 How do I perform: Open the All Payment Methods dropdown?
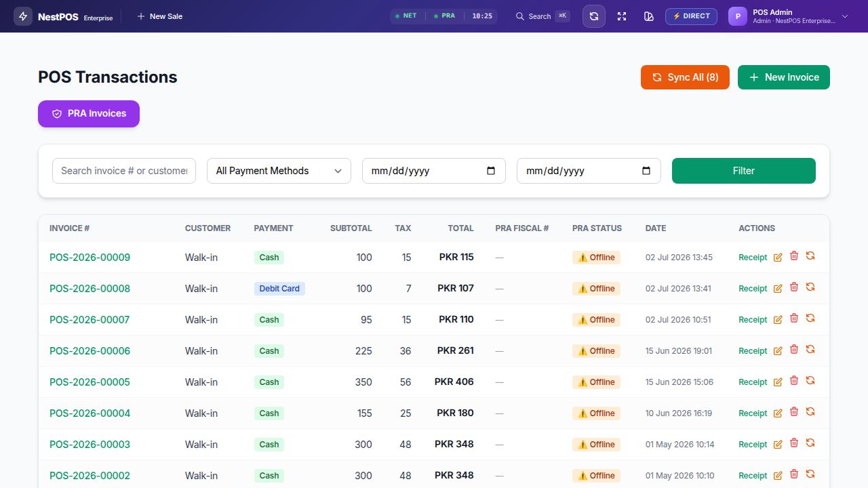[x=279, y=171]
